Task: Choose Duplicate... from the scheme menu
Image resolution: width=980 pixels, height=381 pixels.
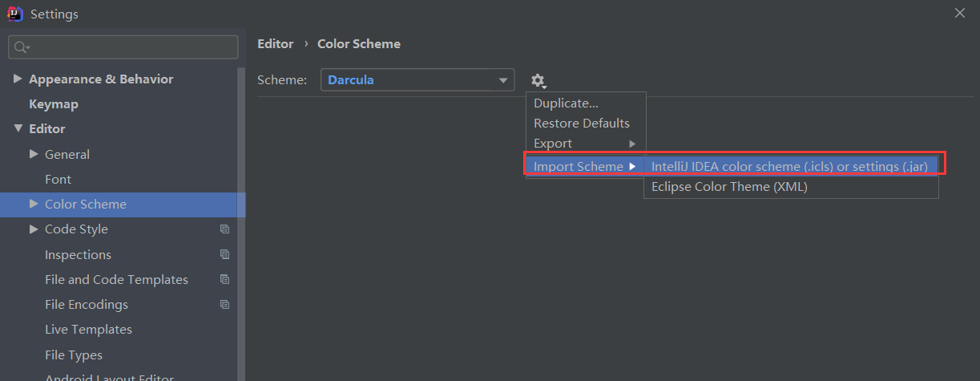Action: [566, 103]
